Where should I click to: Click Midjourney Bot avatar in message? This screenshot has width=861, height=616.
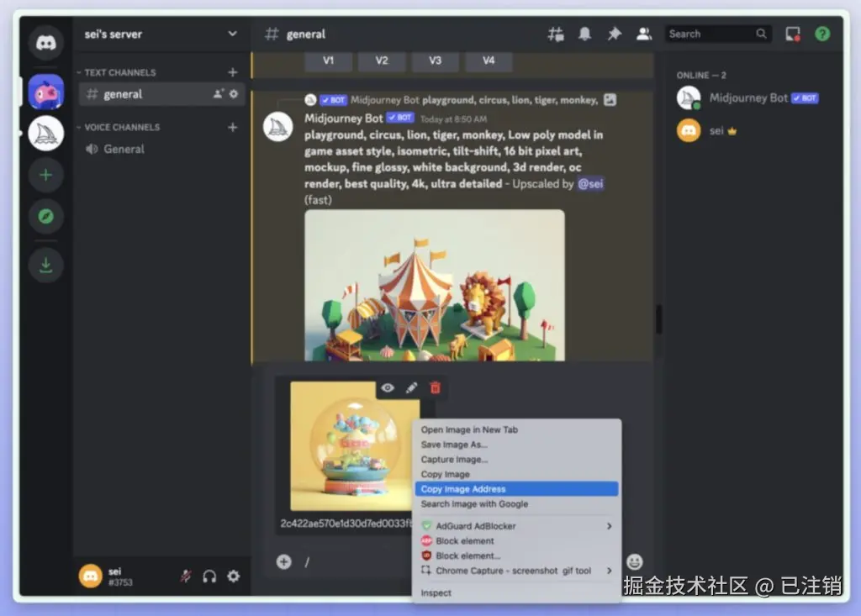(x=277, y=127)
